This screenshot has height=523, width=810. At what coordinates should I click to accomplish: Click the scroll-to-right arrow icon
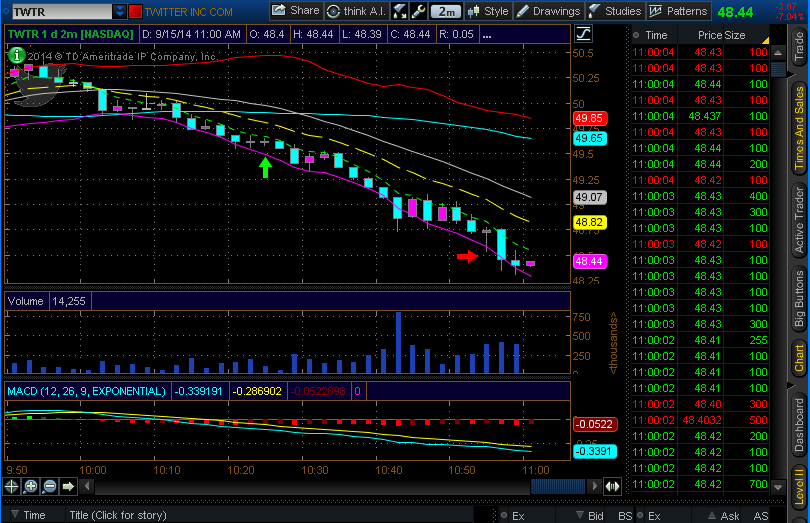coord(68,486)
